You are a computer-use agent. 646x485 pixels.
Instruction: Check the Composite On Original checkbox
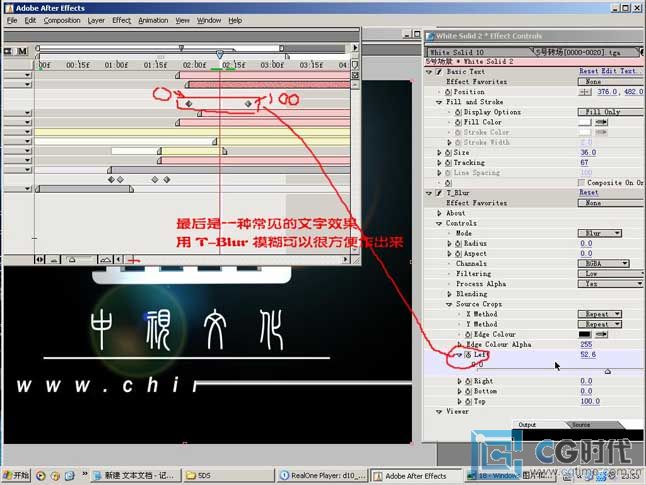(x=581, y=183)
